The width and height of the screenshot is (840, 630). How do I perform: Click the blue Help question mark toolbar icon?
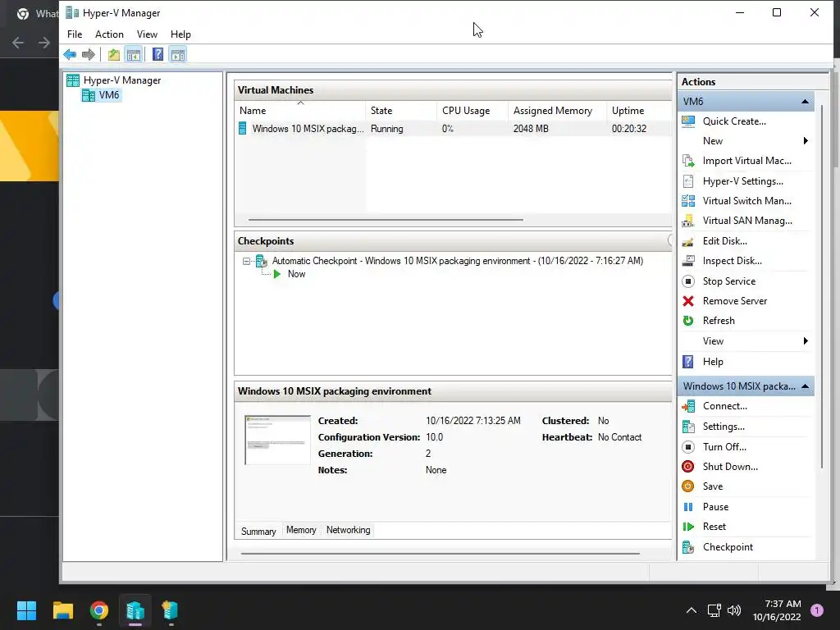[157, 55]
